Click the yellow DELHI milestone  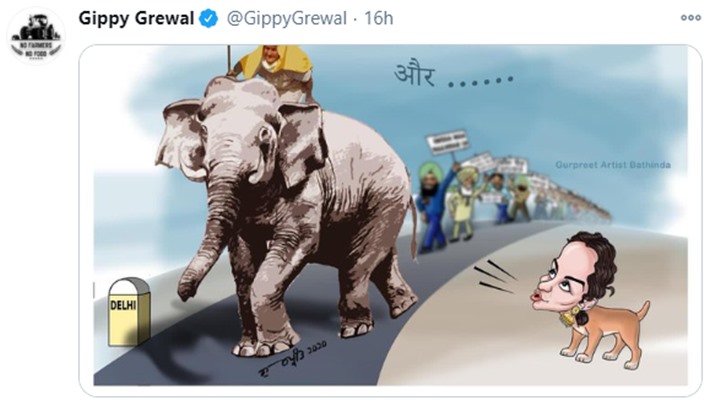pos(129,312)
